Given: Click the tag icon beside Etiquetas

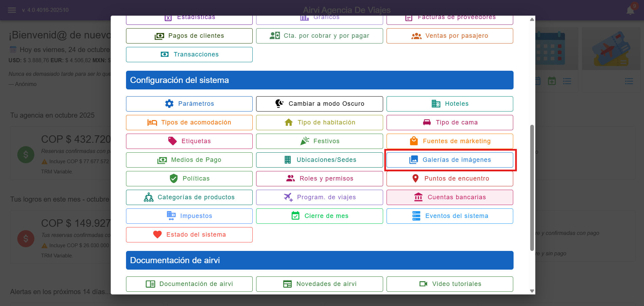Looking at the screenshot, I should pyautogui.click(x=173, y=141).
